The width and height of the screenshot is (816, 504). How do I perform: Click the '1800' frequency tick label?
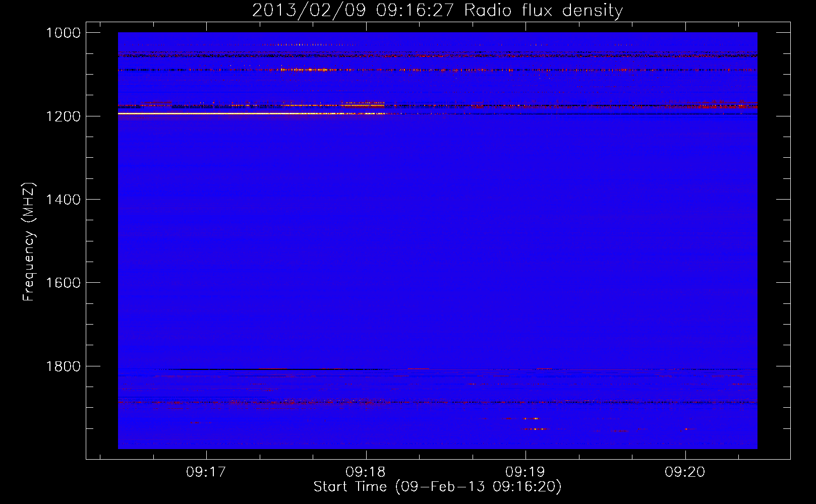[63, 366]
